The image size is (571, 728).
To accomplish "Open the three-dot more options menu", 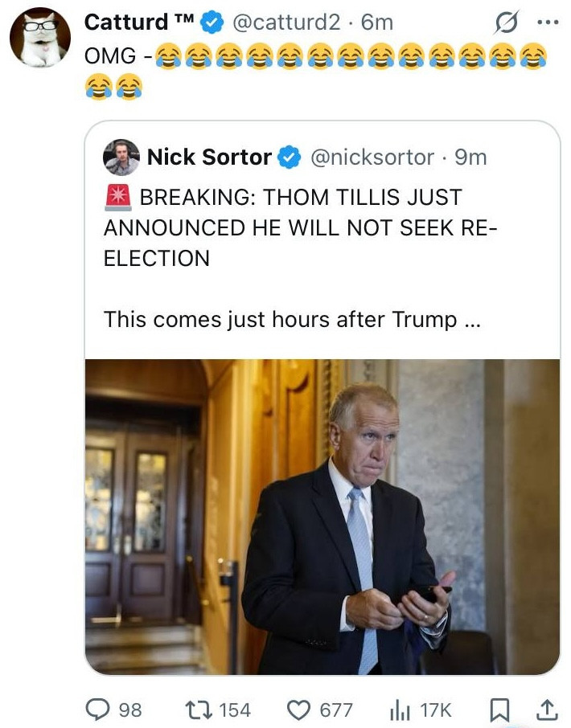I will (547, 23).
